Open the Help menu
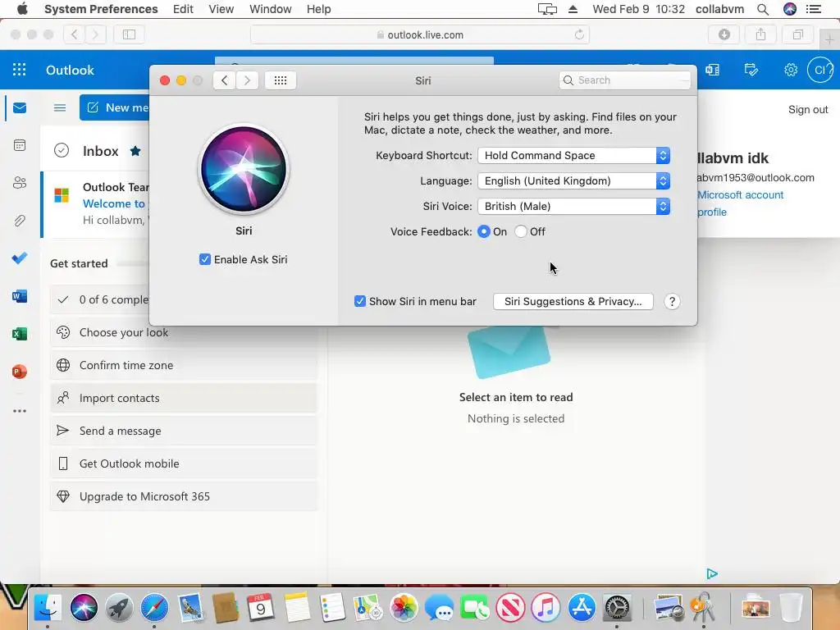 tap(319, 9)
